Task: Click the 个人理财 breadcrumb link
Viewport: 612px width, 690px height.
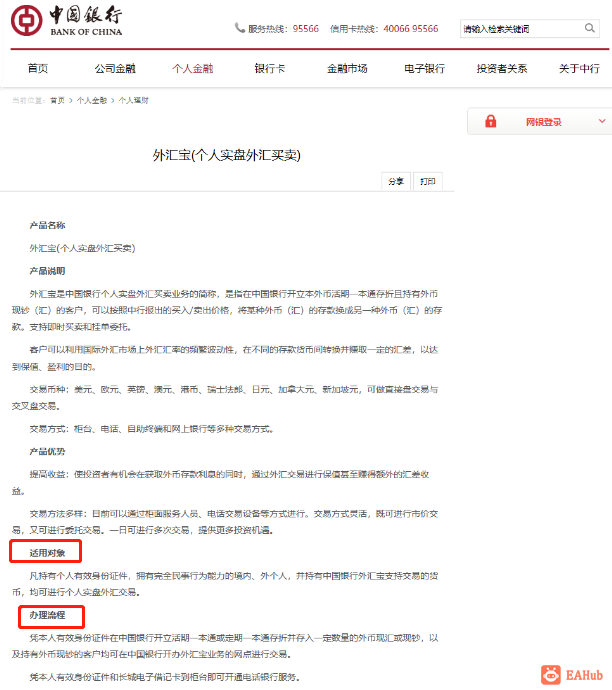Action: click(134, 101)
